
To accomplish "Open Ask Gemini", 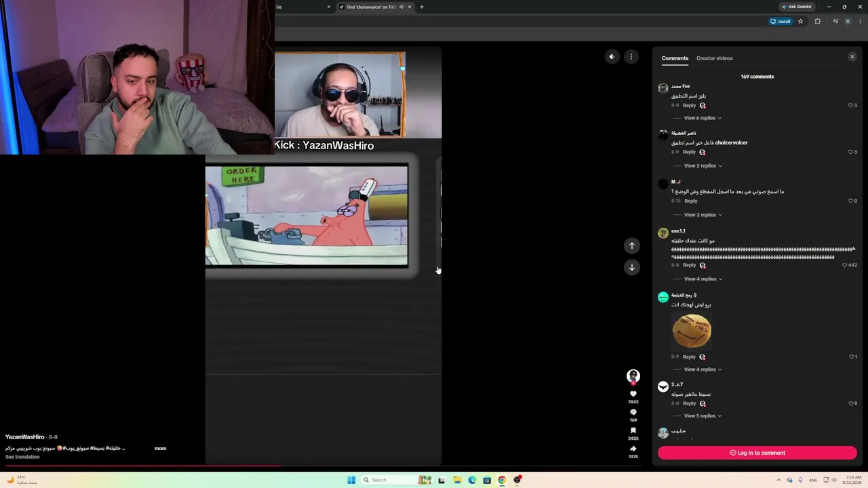I will click(796, 7).
